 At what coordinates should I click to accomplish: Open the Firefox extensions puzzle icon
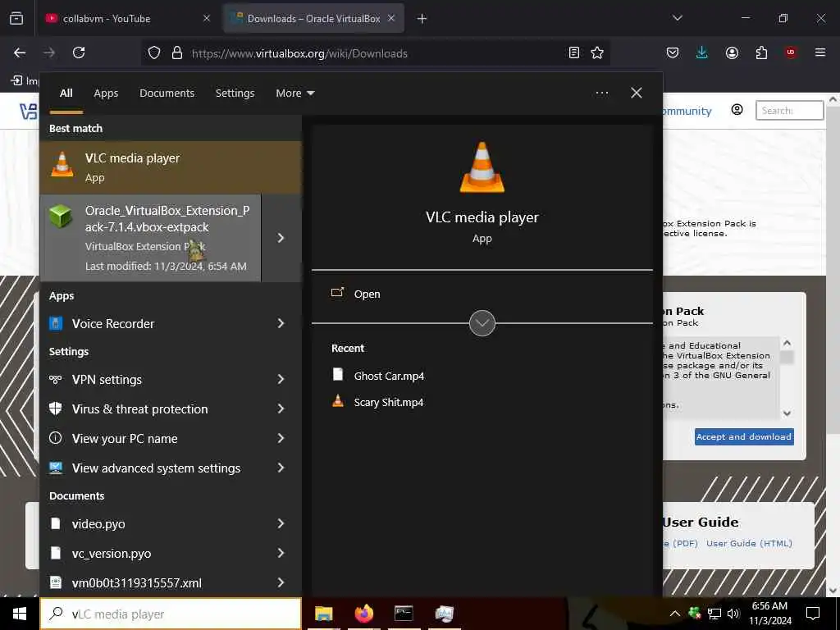coord(761,52)
